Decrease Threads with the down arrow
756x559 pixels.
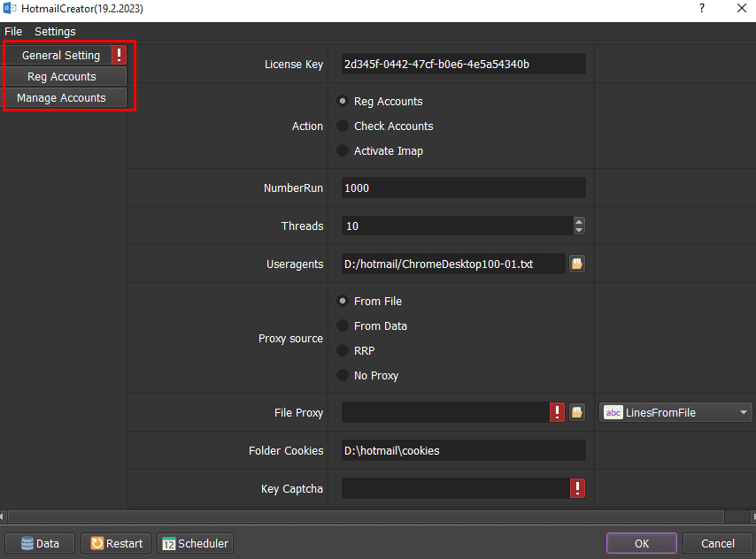tap(579, 230)
